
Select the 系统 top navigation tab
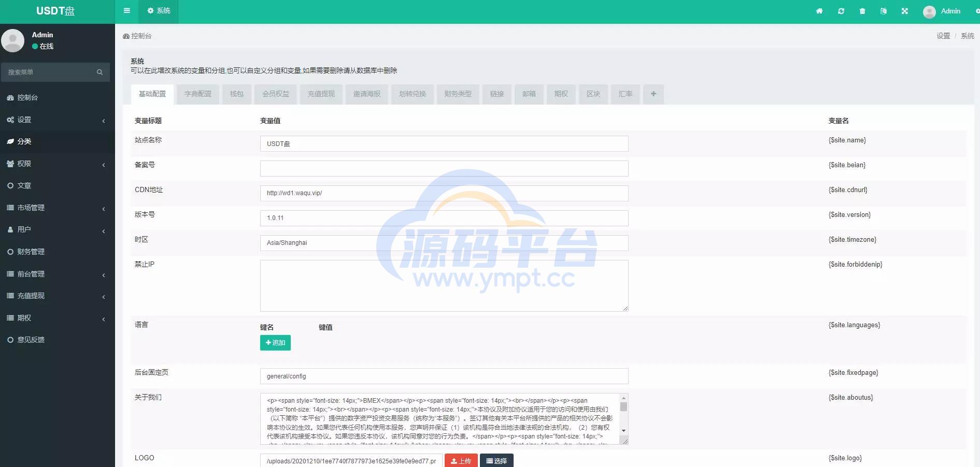point(159,11)
